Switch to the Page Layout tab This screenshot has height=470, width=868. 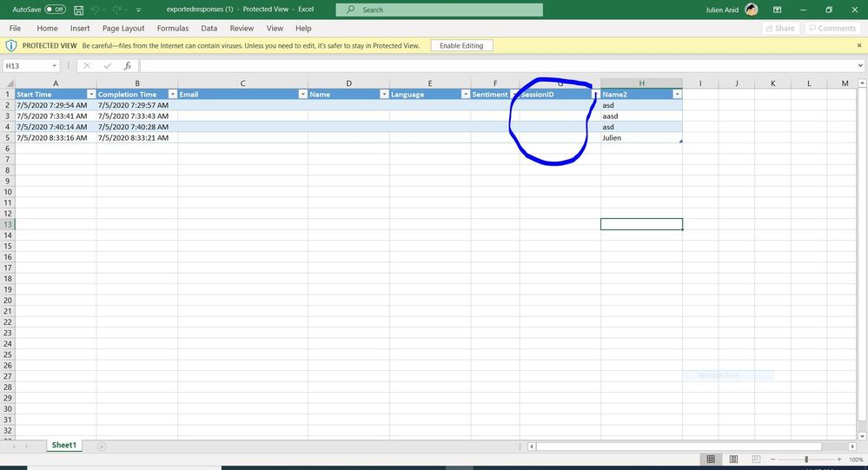(x=123, y=28)
